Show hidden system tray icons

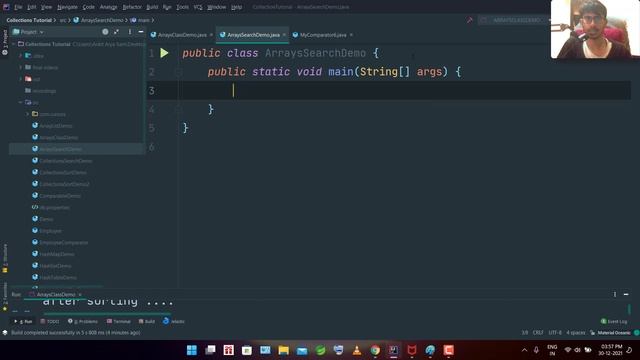pyautogui.click(x=524, y=350)
